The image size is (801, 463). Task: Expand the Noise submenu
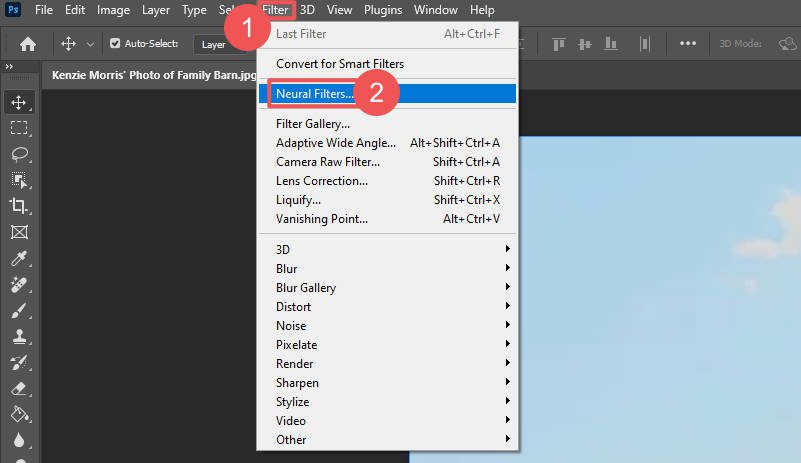click(387, 325)
